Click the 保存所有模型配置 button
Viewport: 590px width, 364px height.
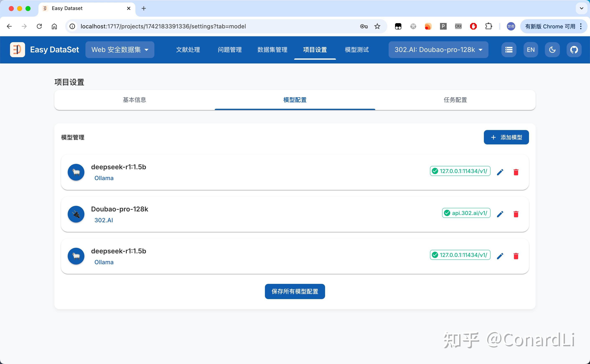[x=295, y=291]
